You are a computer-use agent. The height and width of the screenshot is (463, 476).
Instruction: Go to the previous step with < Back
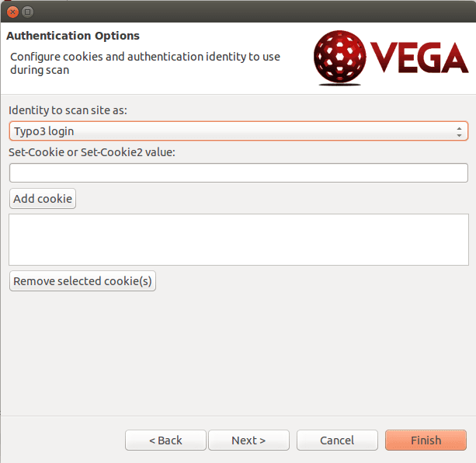165,440
